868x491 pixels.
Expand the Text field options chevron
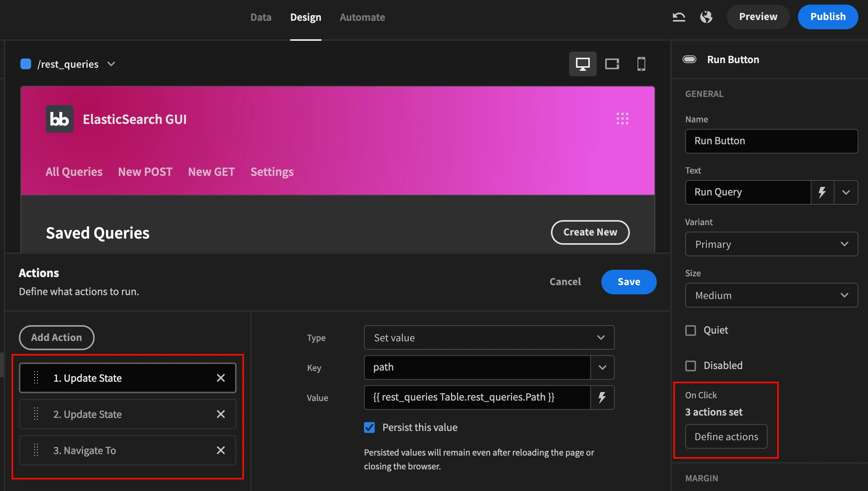coord(846,192)
